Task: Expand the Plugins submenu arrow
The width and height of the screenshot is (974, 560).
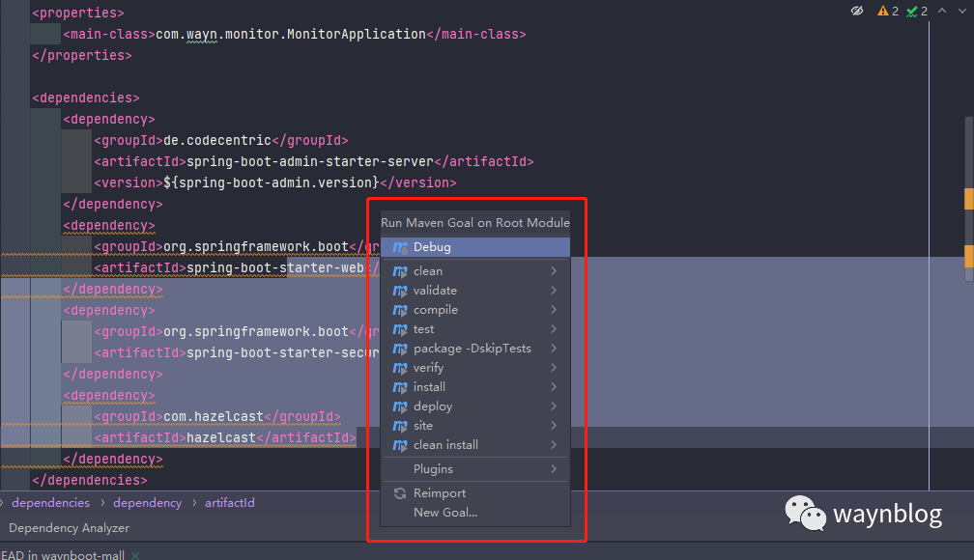Action: pyautogui.click(x=554, y=469)
